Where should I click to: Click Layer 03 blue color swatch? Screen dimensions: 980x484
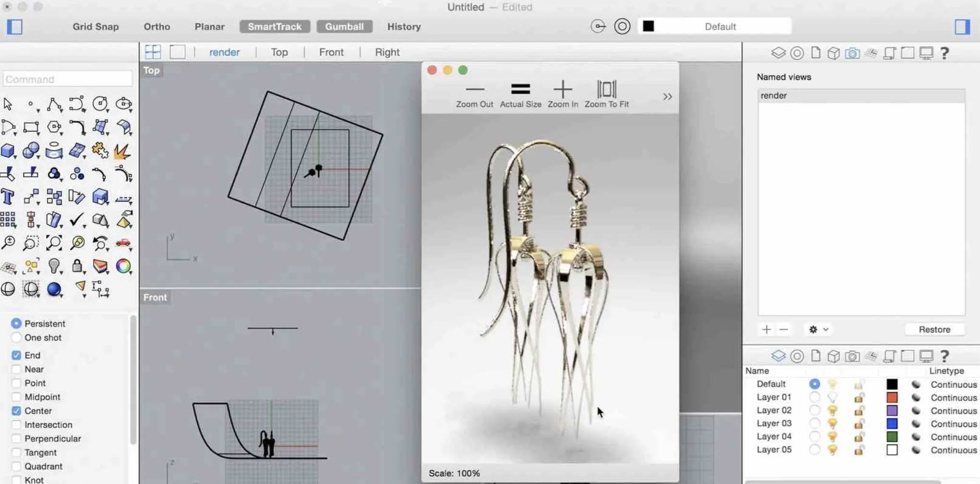(892, 424)
